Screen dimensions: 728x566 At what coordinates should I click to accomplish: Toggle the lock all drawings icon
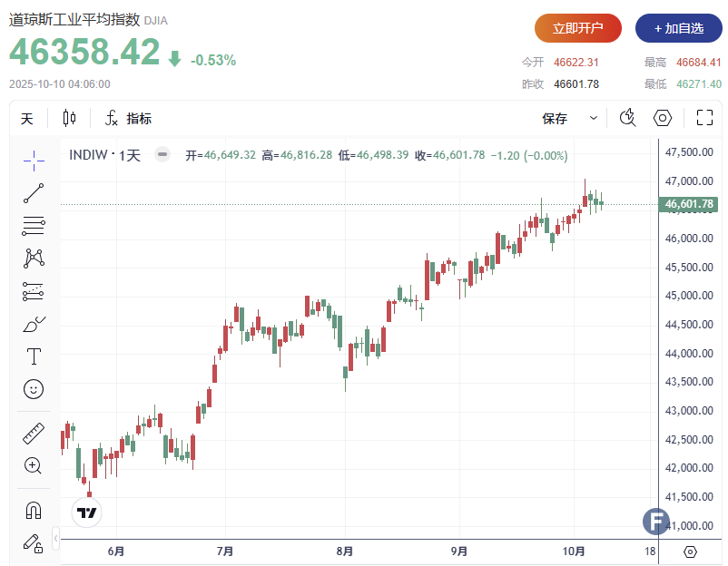point(34,543)
